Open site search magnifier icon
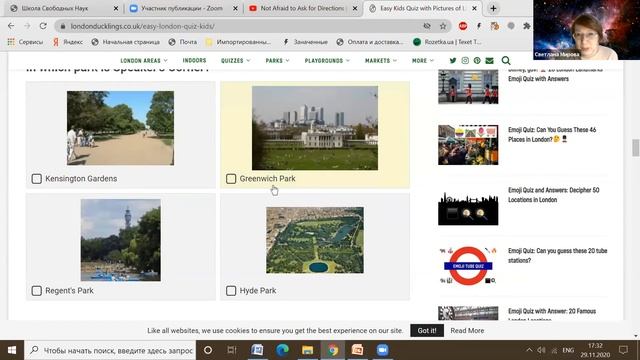The width and height of the screenshot is (640, 360). pyautogui.click(x=506, y=60)
